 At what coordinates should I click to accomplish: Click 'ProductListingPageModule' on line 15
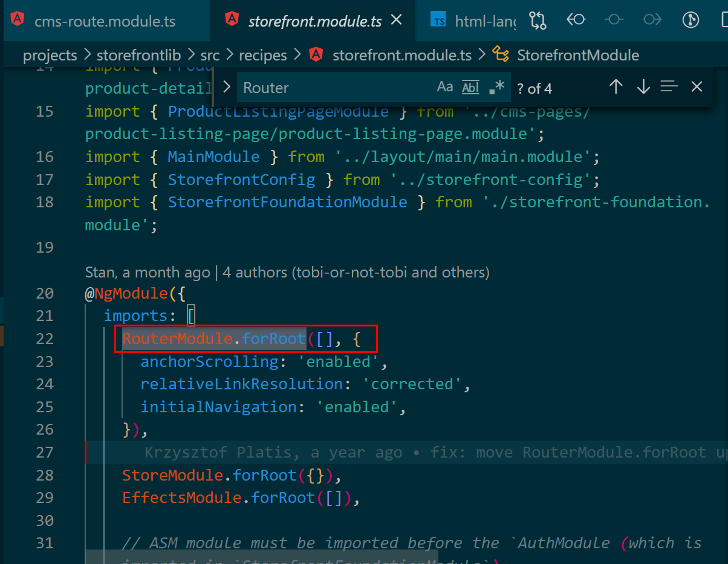tap(278, 112)
